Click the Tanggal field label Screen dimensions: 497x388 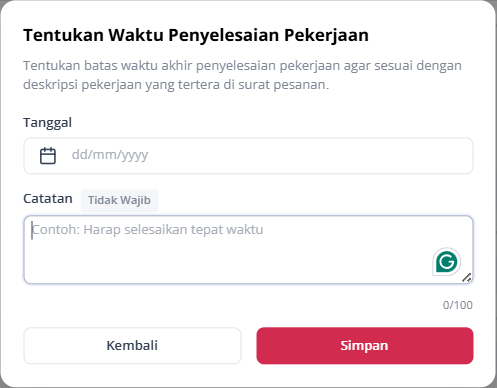47,123
